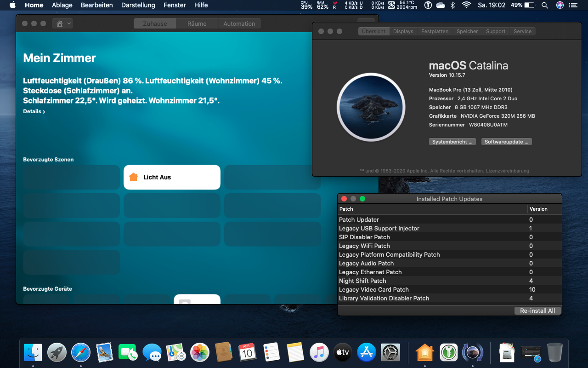Switch to the Räume tab
Image resolution: width=588 pixels, height=368 pixels.
click(197, 23)
